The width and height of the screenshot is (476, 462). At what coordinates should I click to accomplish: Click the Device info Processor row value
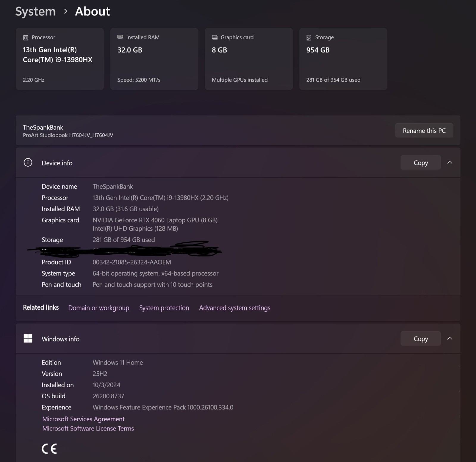click(x=161, y=198)
